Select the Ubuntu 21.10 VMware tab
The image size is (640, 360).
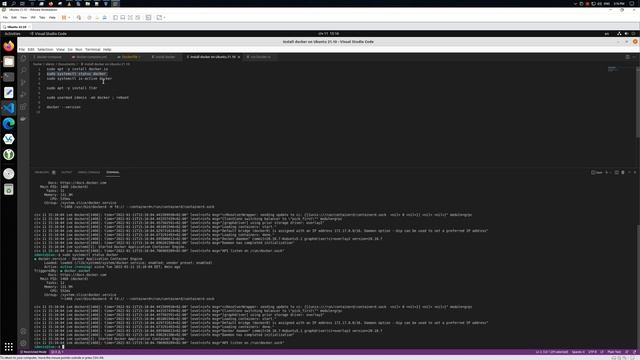16,27
